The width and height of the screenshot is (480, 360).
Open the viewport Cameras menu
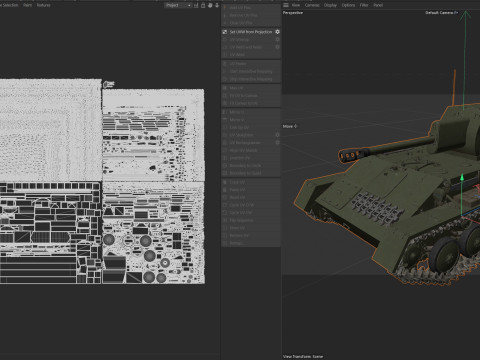pyautogui.click(x=312, y=5)
